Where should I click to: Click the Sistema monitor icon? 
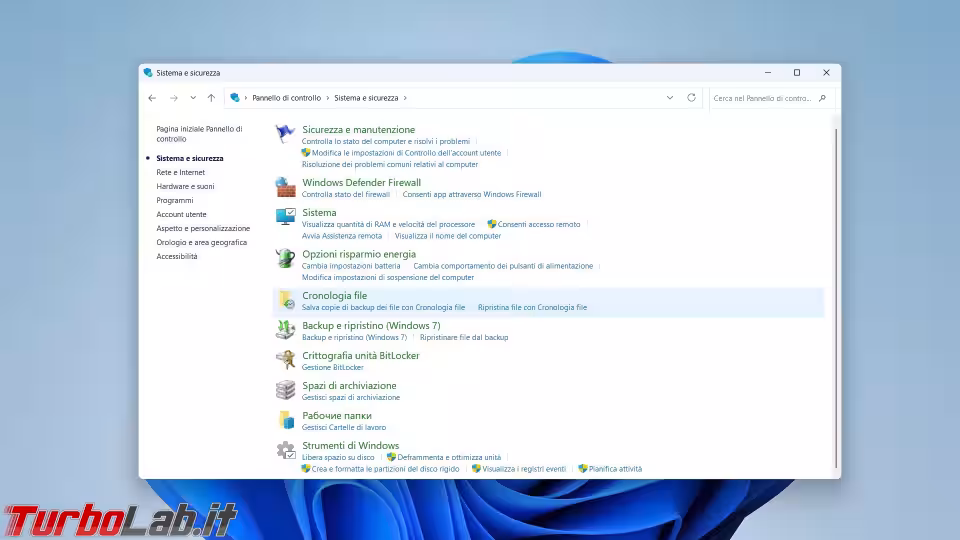click(286, 217)
